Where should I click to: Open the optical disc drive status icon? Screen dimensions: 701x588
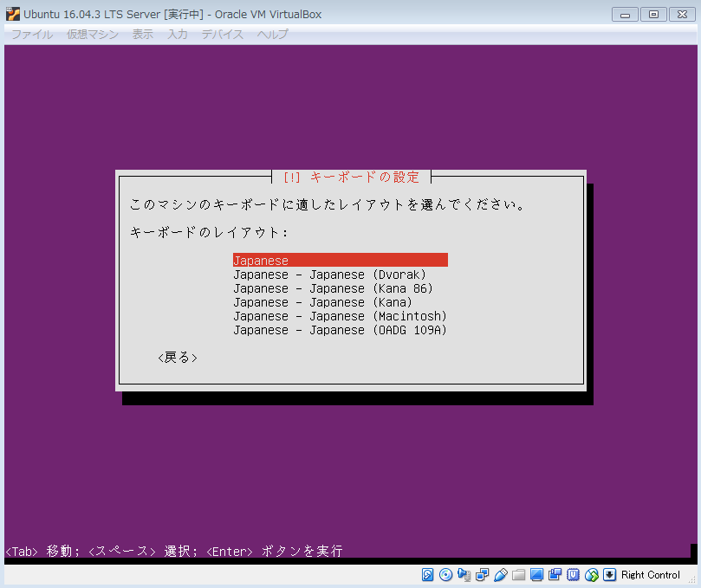[x=446, y=575]
